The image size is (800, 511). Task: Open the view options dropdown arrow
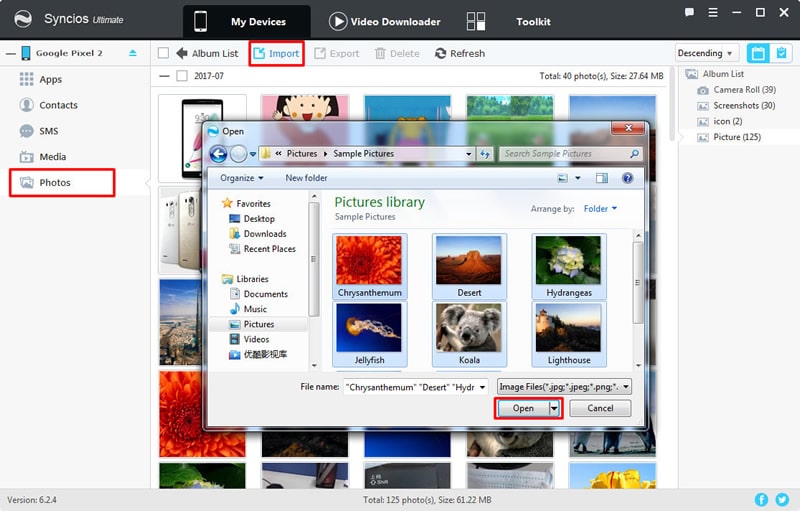[x=578, y=178]
